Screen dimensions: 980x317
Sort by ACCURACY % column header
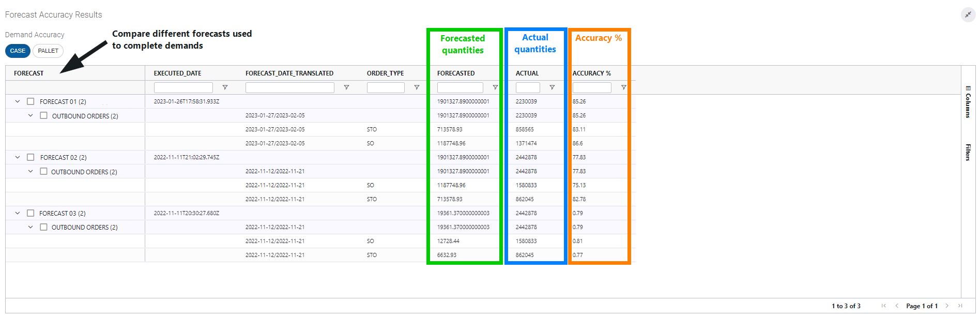click(x=592, y=73)
